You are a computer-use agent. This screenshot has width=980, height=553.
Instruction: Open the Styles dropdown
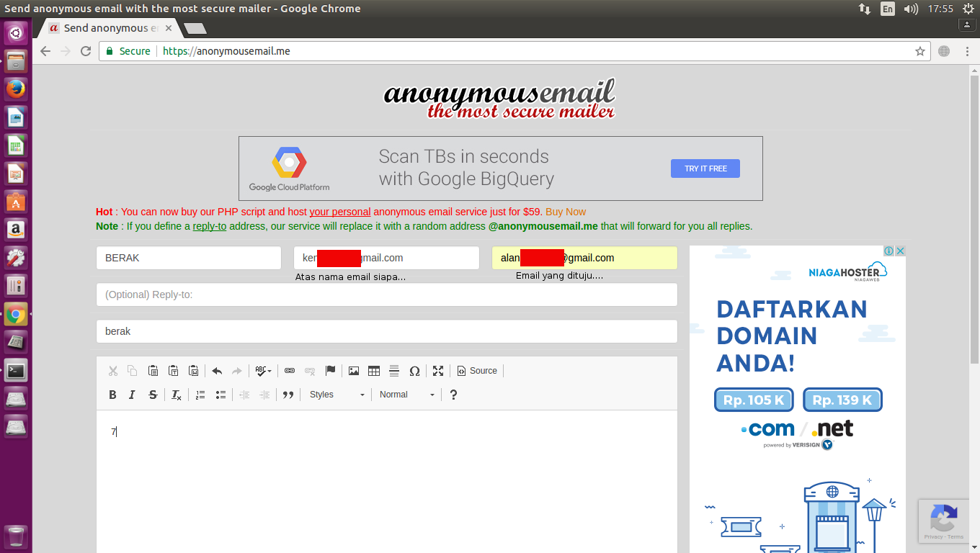tap(337, 395)
